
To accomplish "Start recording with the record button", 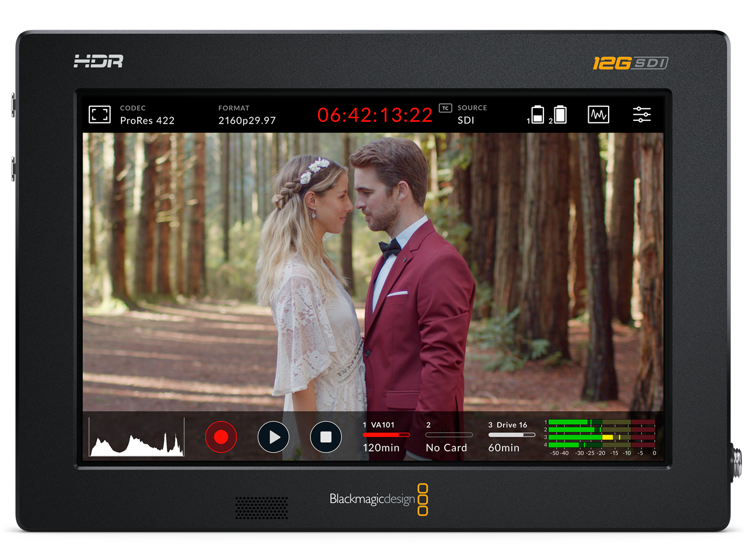I will click(x=221, y=437).
